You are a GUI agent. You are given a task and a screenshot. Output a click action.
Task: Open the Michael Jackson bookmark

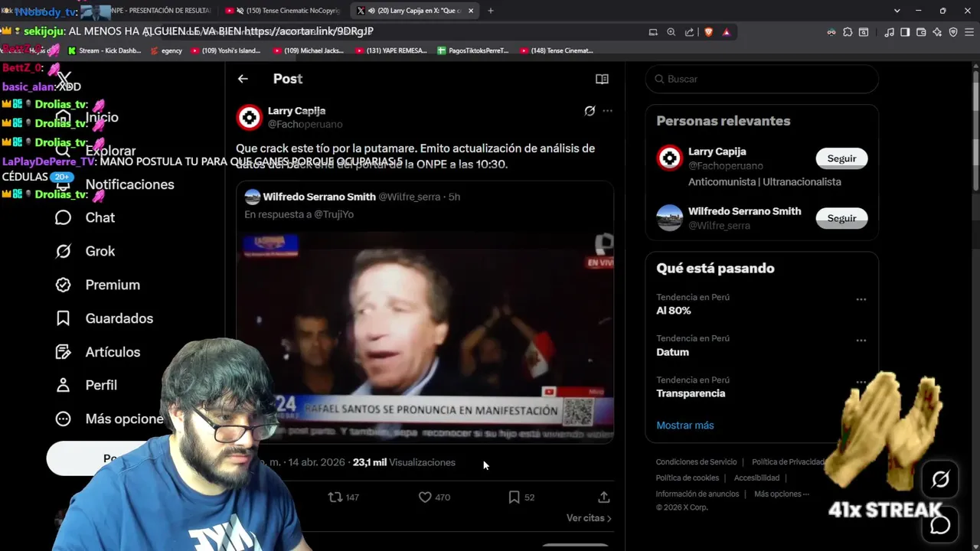click(308, 51)
